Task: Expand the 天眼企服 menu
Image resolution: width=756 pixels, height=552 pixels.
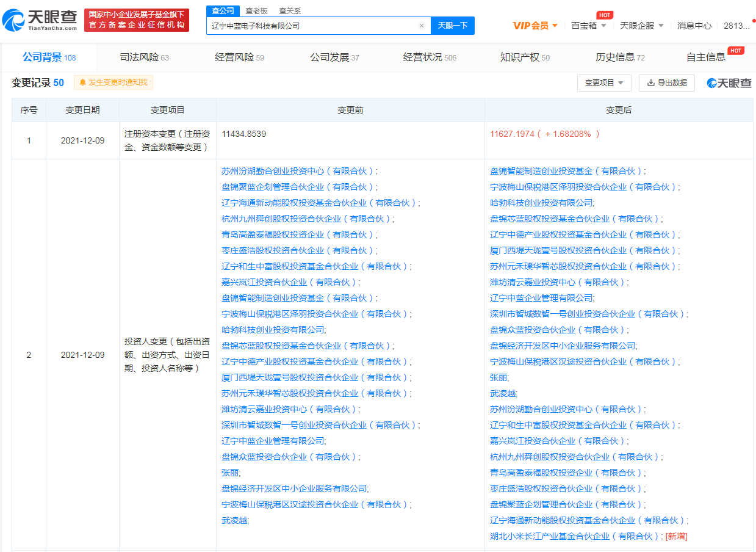Action: 641,26
